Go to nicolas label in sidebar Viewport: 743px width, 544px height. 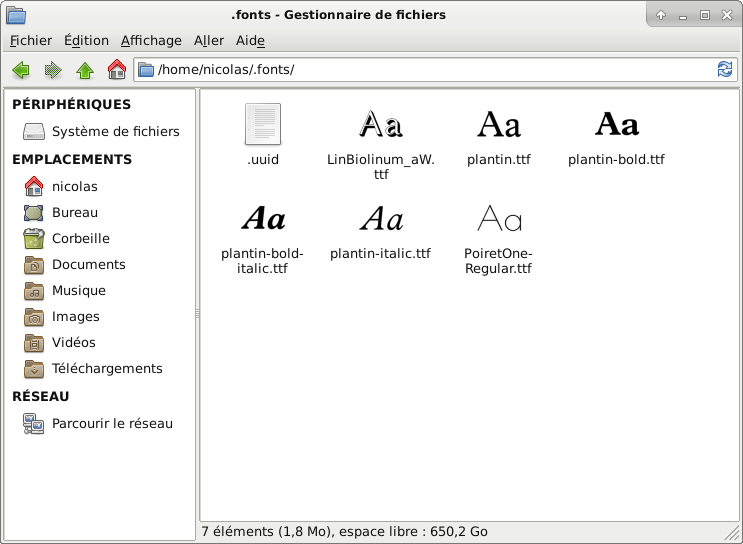75,187
